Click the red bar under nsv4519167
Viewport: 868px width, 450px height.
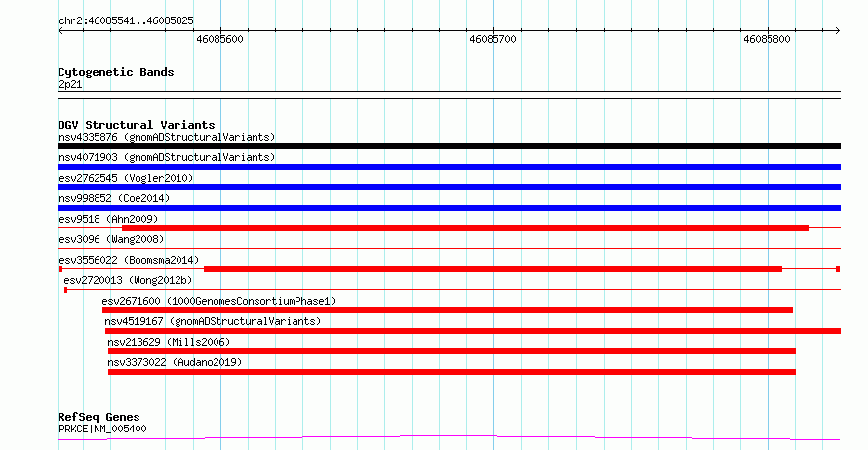473,331
